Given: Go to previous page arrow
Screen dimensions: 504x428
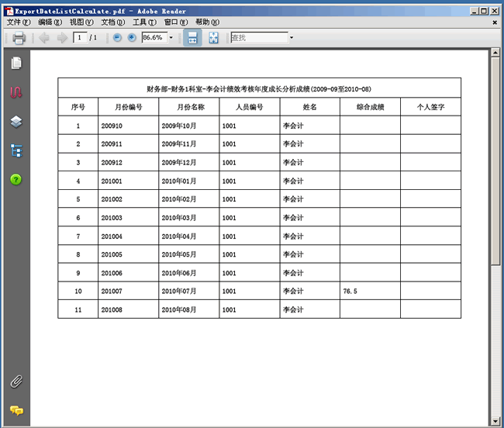Looking at the screenshot, I should (44, 37).
